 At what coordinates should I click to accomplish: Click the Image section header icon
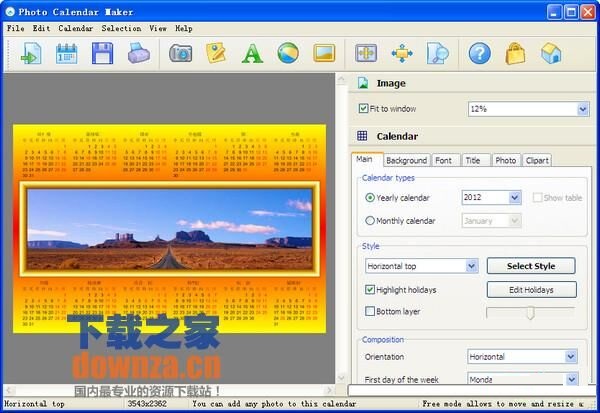point(363,83)
